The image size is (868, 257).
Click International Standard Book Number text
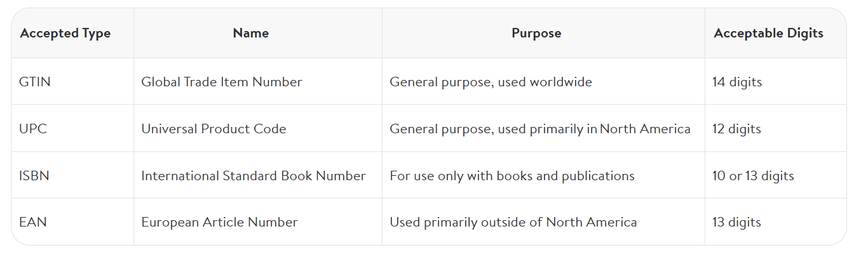point(254,176)
